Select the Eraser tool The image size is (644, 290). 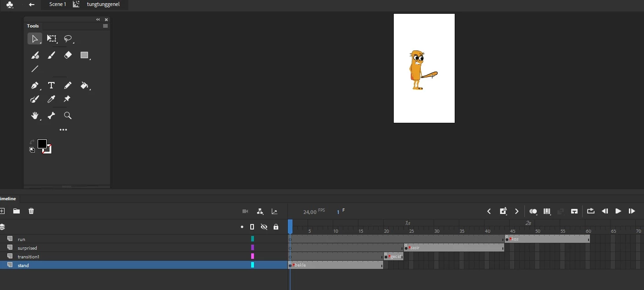(x=68, y=55)
